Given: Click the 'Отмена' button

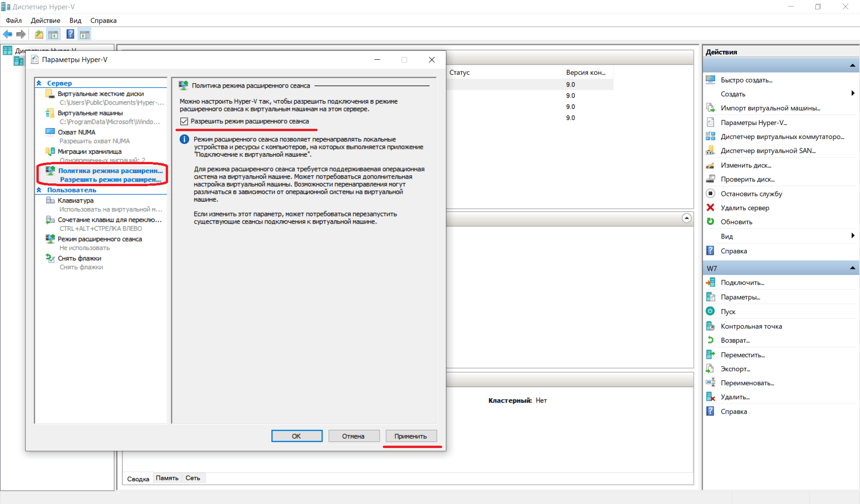Looking at the screenshot, I should (353, 436).
